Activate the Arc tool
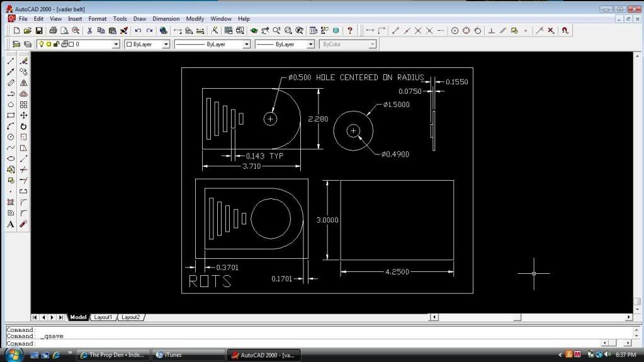The height and width of the screenshot is (362, 644). point(11,126)
